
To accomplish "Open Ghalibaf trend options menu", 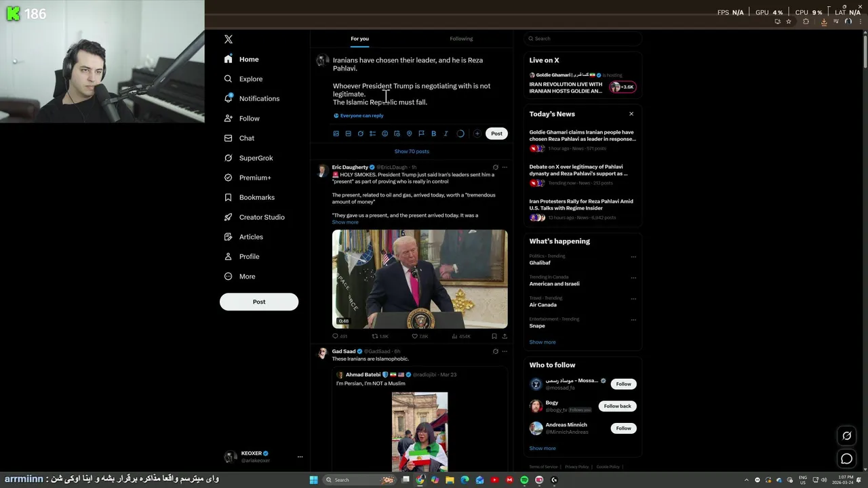I will coord(633,257).
